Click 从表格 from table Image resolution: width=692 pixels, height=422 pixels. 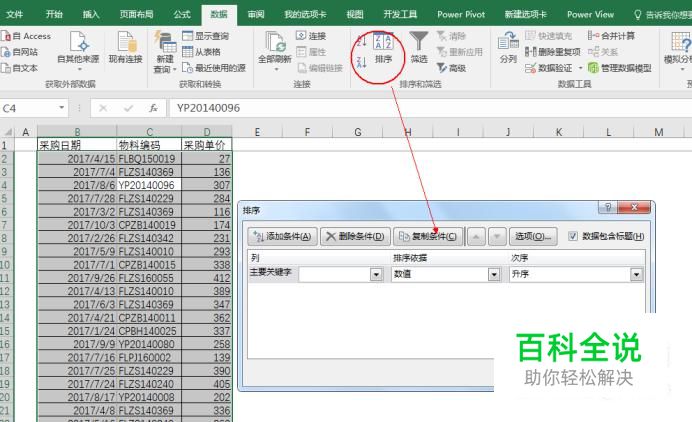tap(201, 52)
